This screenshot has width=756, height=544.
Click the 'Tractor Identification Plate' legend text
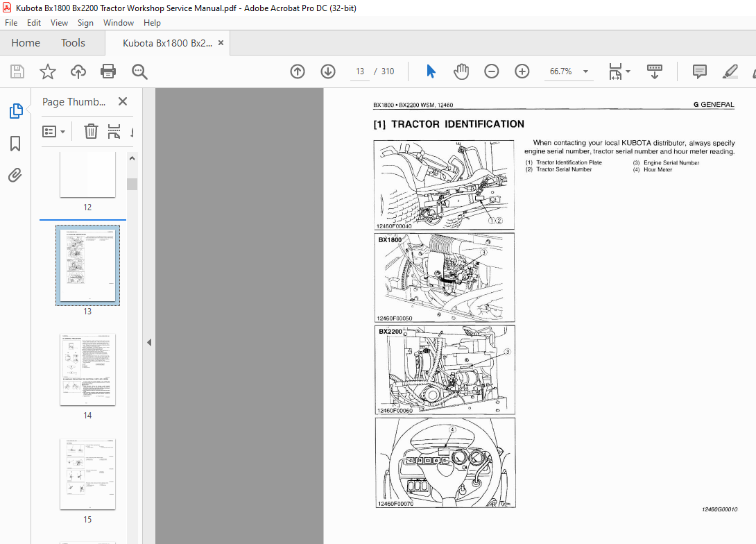[569, 162]
